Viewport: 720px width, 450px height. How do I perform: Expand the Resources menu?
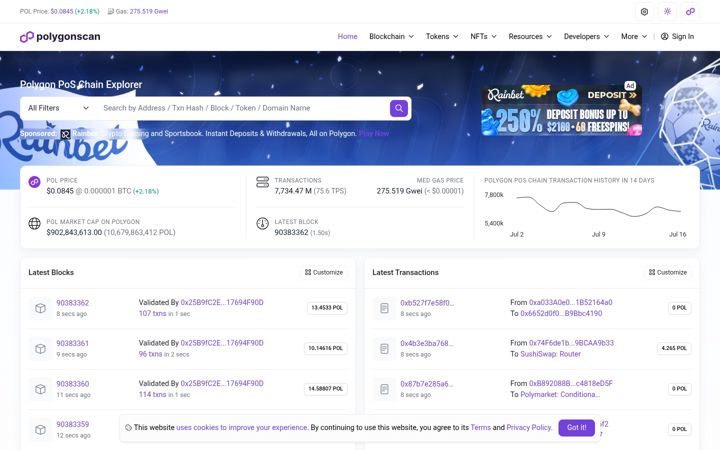(530, 36)
